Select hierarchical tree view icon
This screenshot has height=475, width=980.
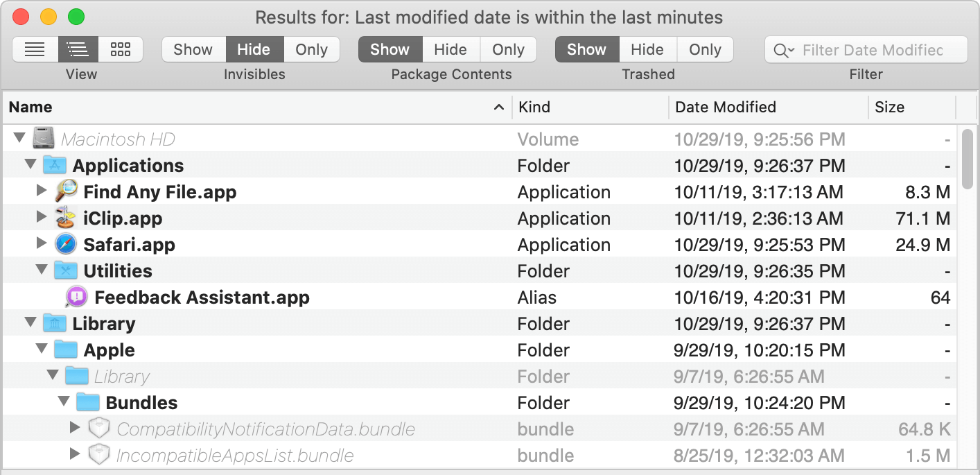click(78, 49)
